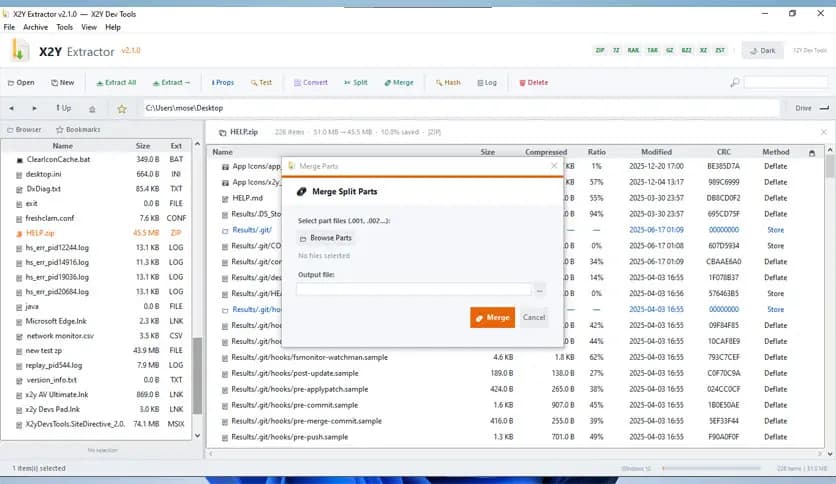This screenshot has height=484, width=836.
Task: Sort archive list by Modified column
Action: tap(656, 152)
